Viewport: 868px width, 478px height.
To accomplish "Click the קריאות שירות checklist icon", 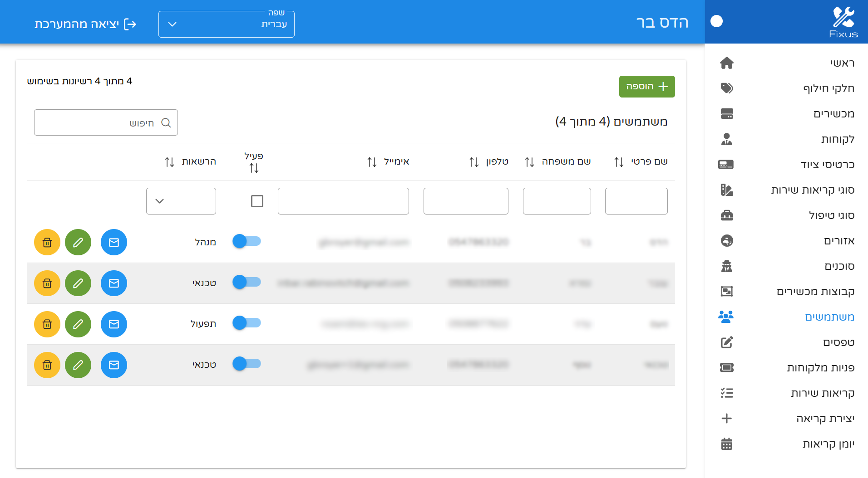I will 727,393.
